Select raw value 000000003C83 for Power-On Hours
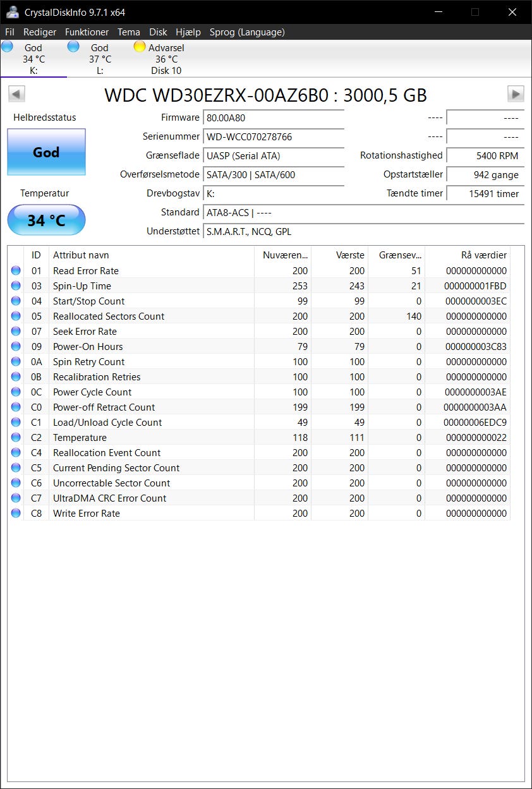This screenshot has height=789, width=532. tap(476, 347)
